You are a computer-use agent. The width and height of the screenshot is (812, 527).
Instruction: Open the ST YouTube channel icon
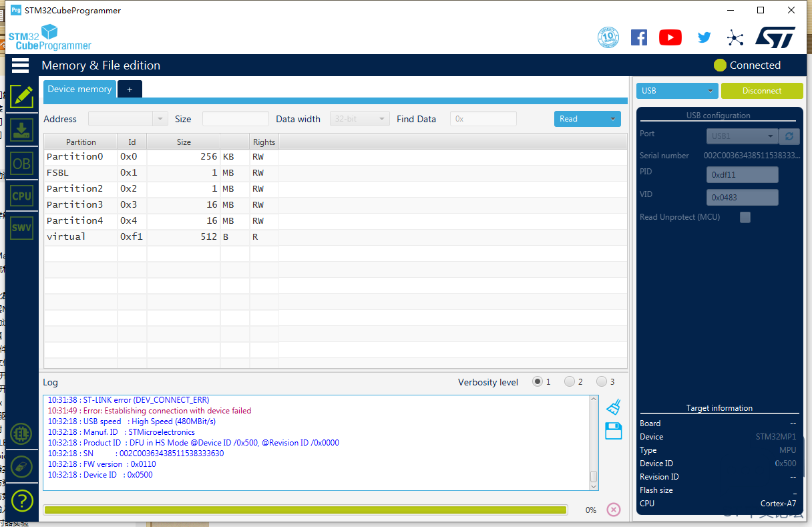(x=670, y=37)
